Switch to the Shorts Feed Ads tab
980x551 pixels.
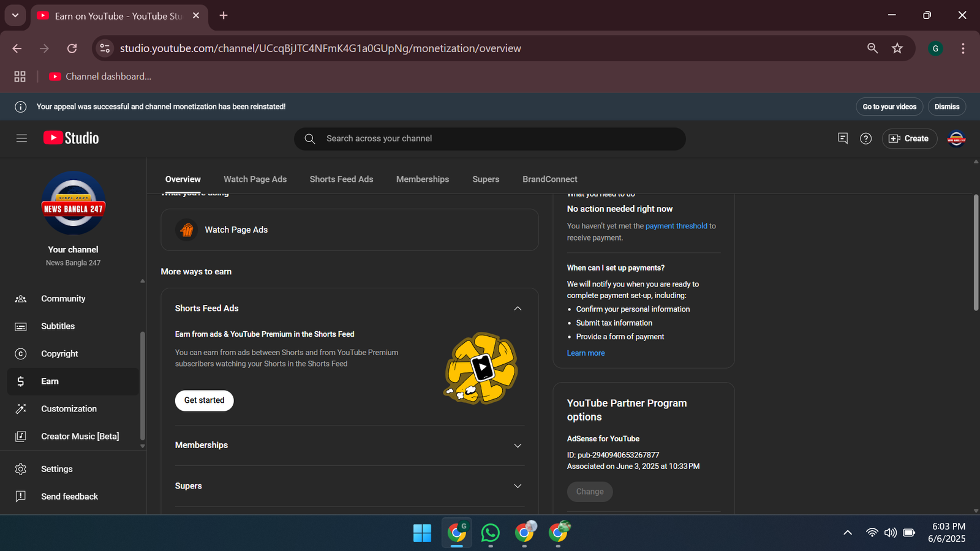[x=341, y=179]
